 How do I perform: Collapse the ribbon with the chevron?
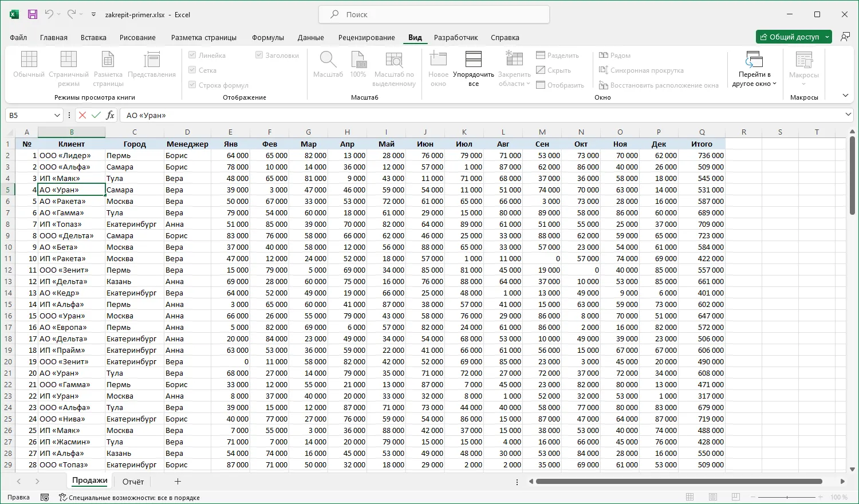(845, 96)
